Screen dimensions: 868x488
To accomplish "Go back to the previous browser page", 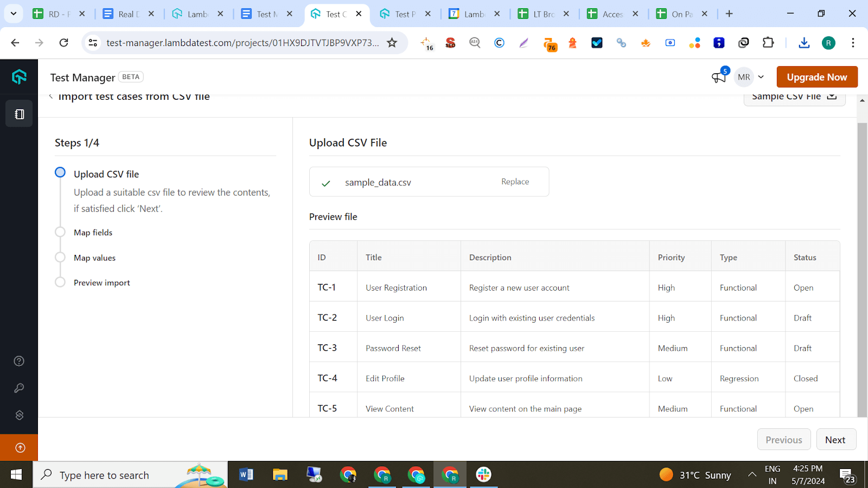I will point(15,42).
